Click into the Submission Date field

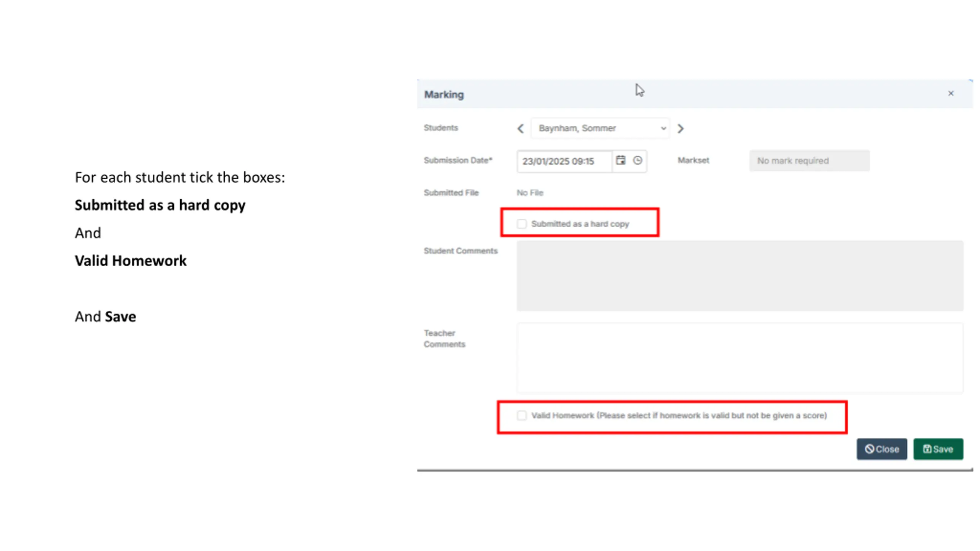(x=564, y=161)
